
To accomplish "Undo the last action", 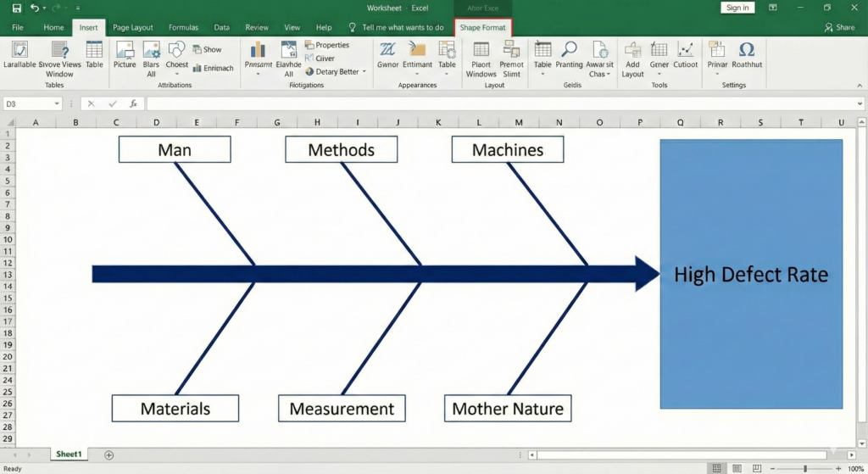I will click(35, 8).
